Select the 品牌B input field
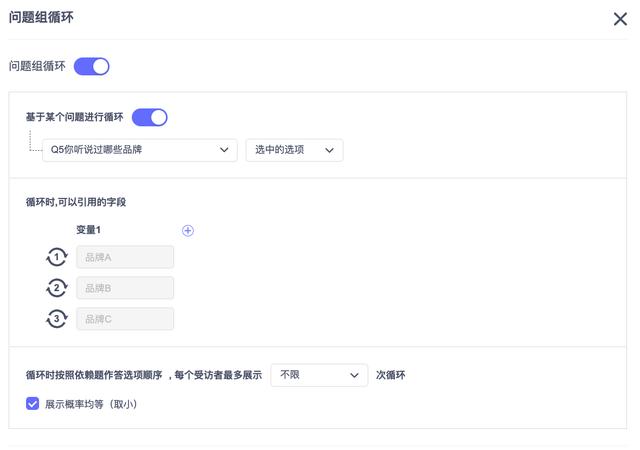Viewport: 640px width, 450px height. tap(125, 288)
